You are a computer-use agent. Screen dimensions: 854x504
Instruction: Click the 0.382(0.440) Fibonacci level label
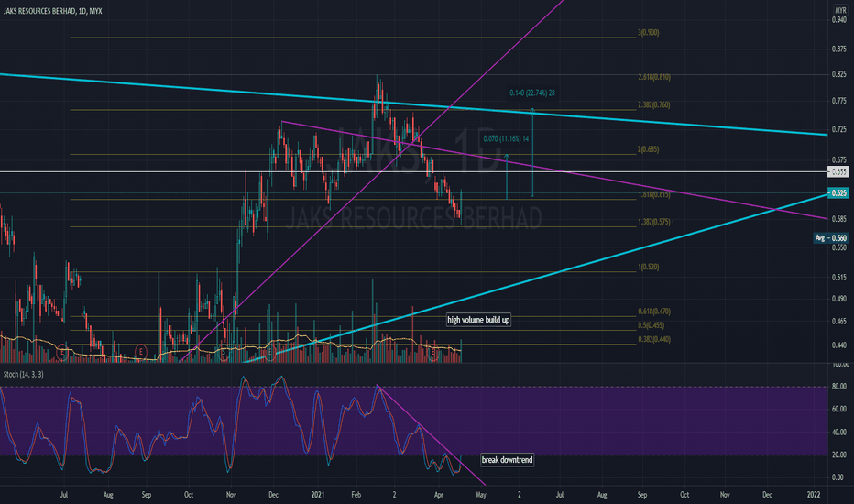point(654,339)
